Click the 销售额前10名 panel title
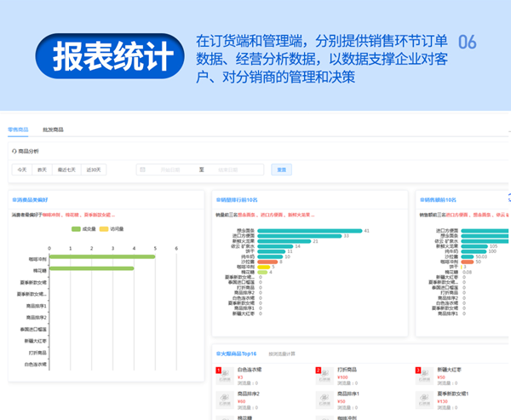 (438, 199)
